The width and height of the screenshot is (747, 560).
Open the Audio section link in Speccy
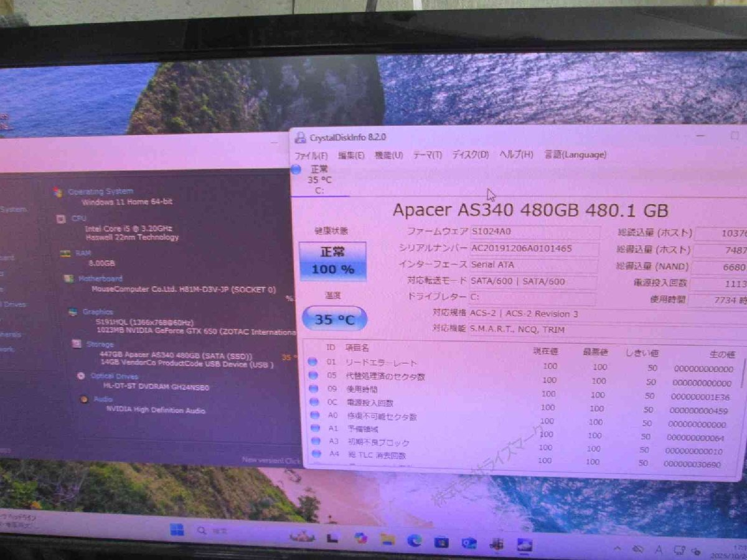coord(103,399)
